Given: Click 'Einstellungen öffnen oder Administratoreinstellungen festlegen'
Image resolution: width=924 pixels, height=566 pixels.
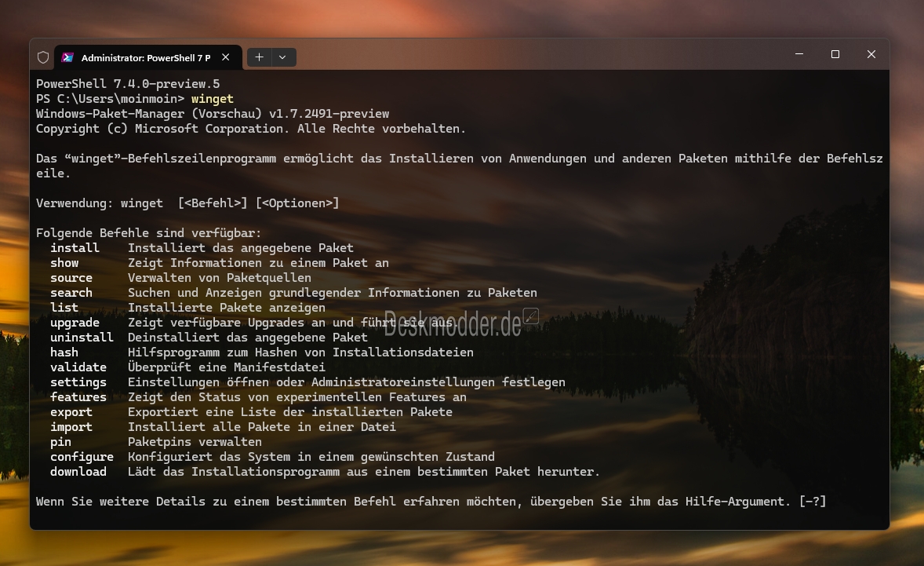Looking at the screenshot, I should tap(347, 382).
